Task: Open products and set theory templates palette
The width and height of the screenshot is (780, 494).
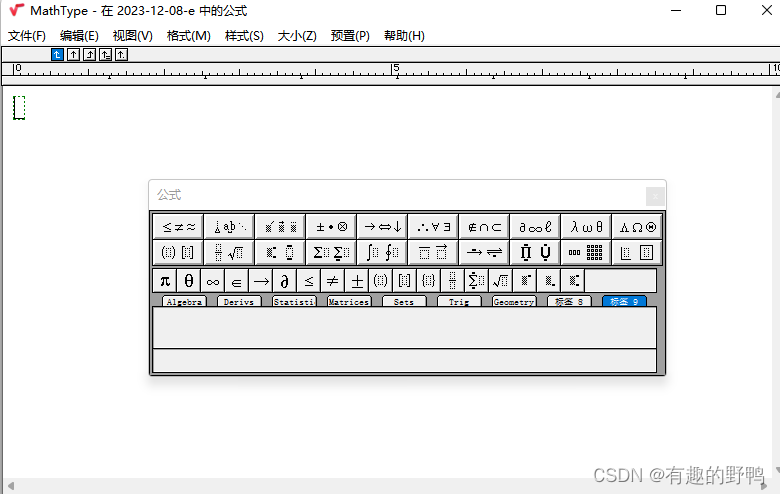Action: (x=535, y=252)
